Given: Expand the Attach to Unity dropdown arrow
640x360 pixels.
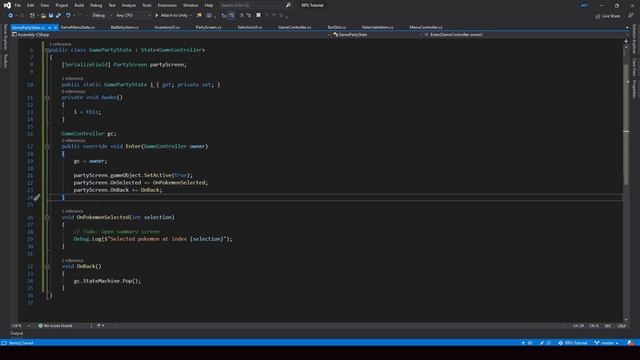Looking at the screenshot, I should pos(191,16).
